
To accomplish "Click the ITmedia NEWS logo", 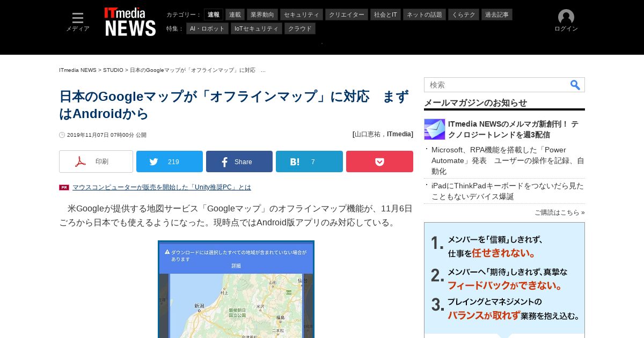I will pyautogui.click(x=130, y=22).
